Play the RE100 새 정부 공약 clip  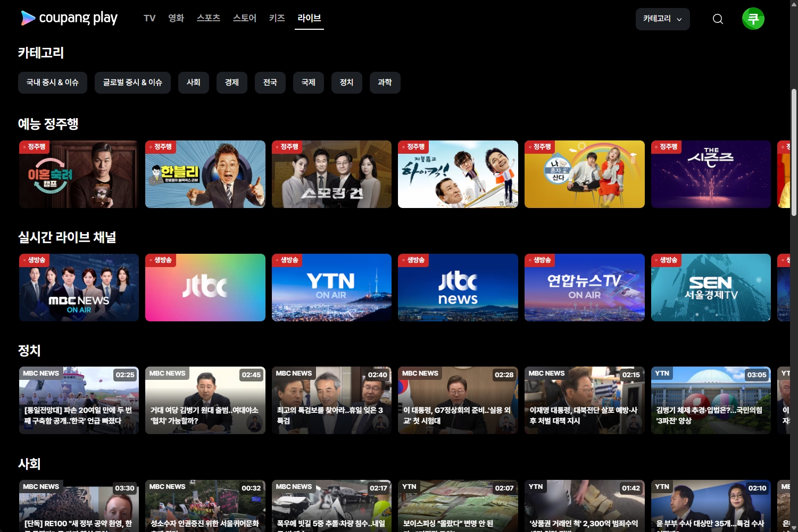(79, 506)
